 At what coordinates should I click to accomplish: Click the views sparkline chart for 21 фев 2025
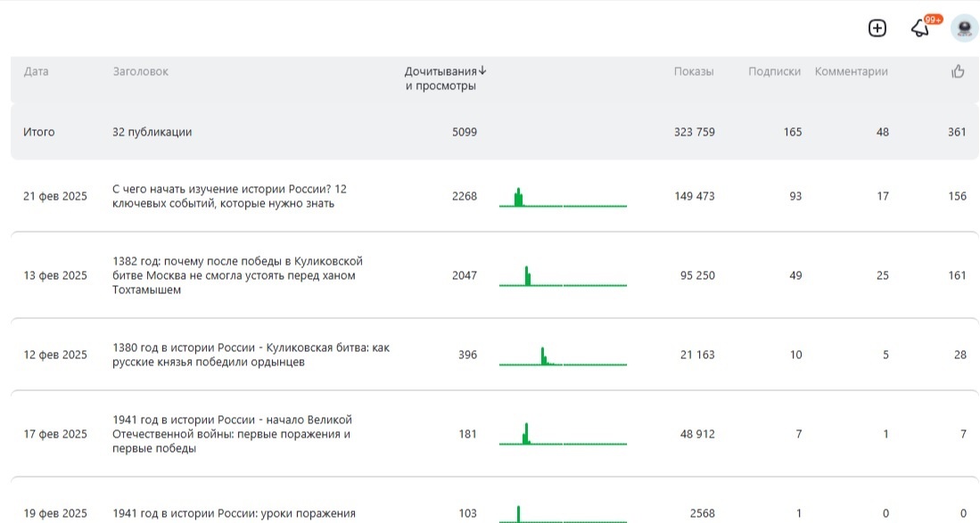[563, 197]
